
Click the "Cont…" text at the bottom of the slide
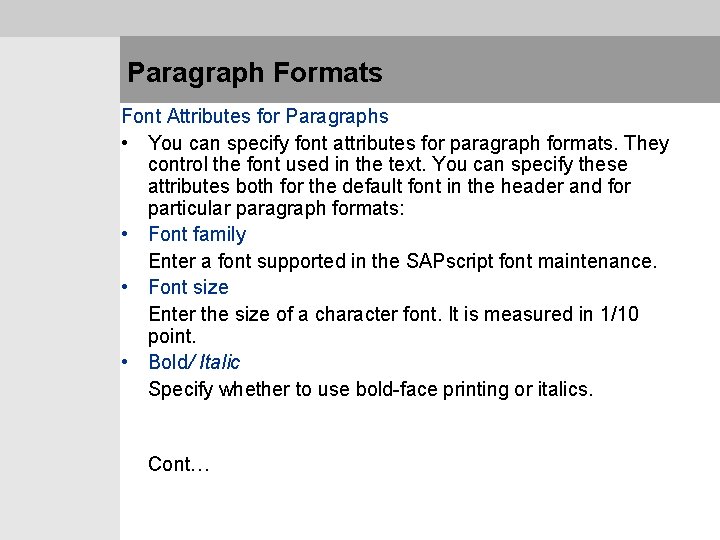(x=179, y=464)
